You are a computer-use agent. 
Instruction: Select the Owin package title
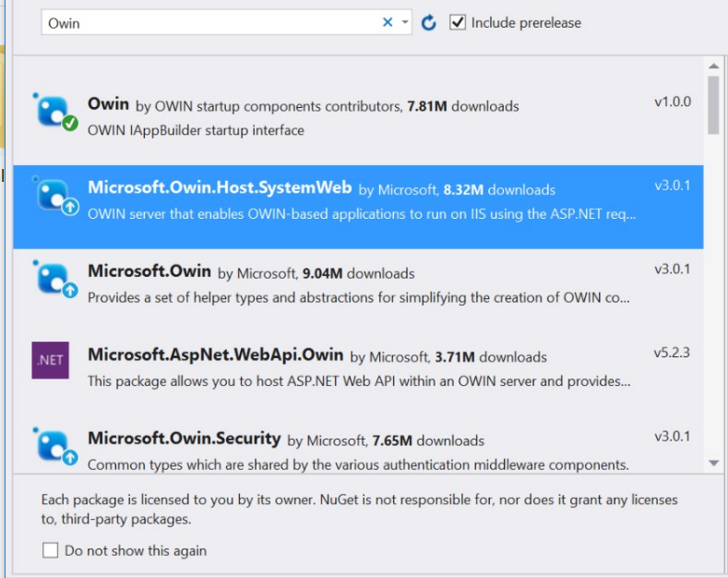[x=108, y=104]
